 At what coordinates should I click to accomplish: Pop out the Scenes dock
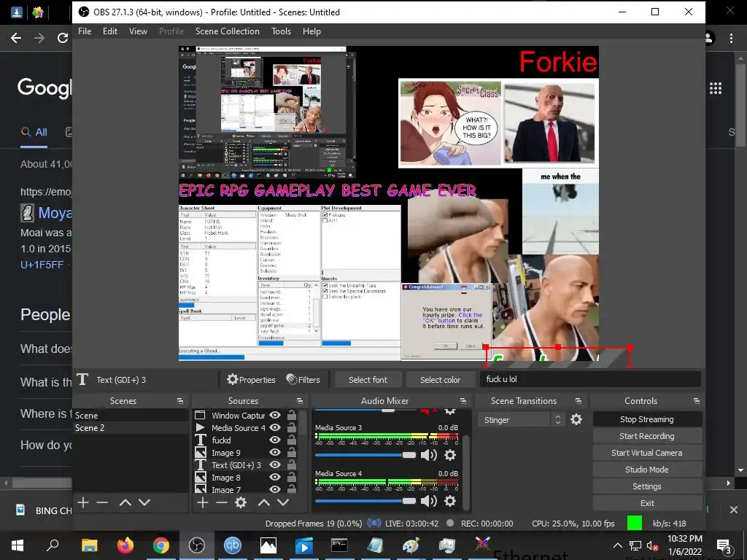180,401
